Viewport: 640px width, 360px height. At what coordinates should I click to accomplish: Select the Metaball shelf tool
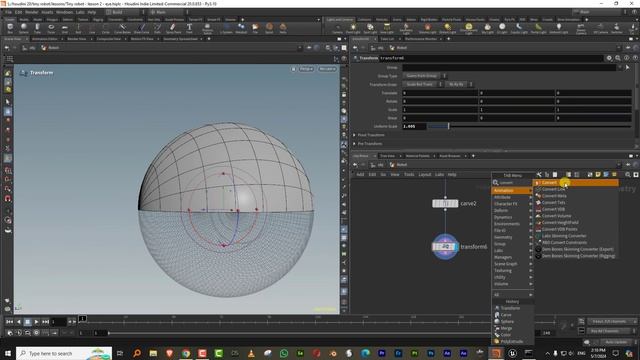[241, 28]
